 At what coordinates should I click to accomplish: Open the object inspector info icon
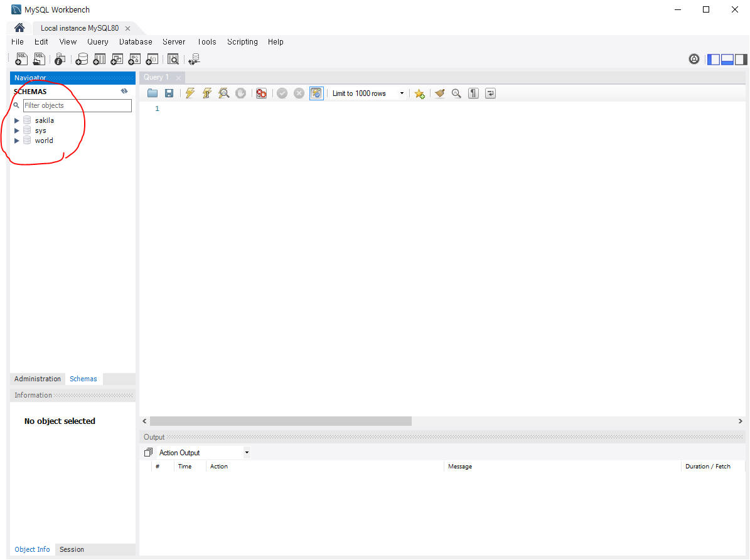coord(60,59)
